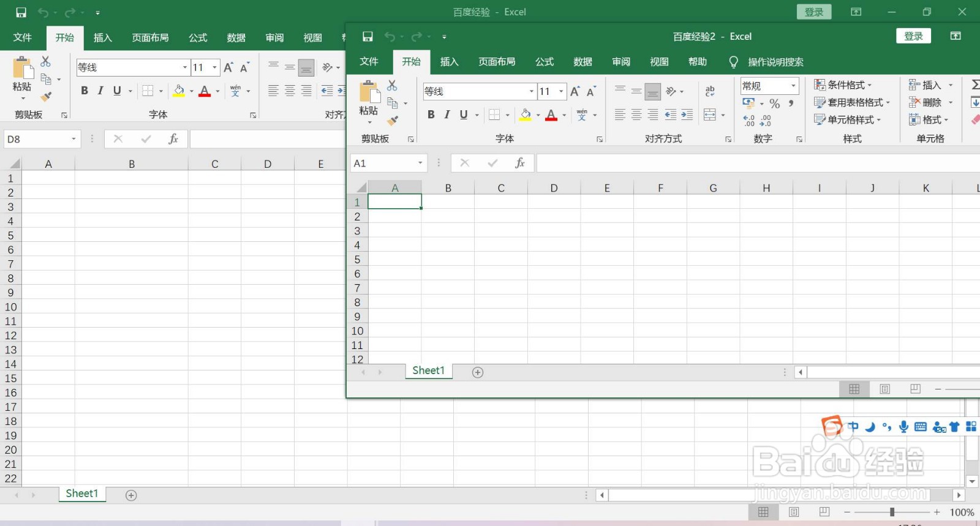Switch to Normal view in 百度经验 back window

click(x=763, y=512)
